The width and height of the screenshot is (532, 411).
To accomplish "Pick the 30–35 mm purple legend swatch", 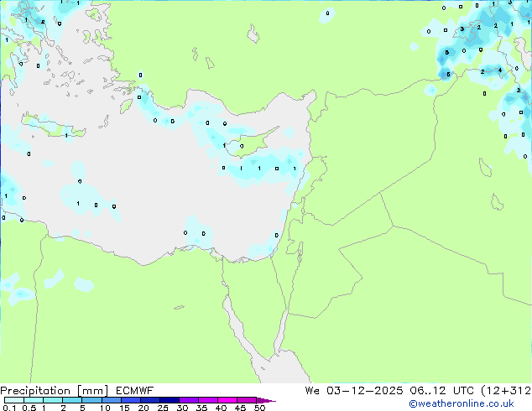I will tap(188, 400).
